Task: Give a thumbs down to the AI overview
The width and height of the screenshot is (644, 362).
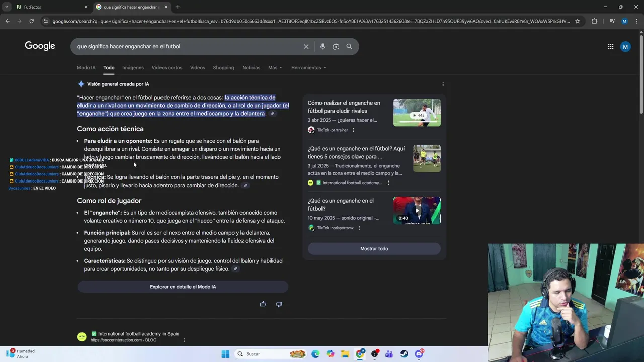Action: (x=279, y=304)
